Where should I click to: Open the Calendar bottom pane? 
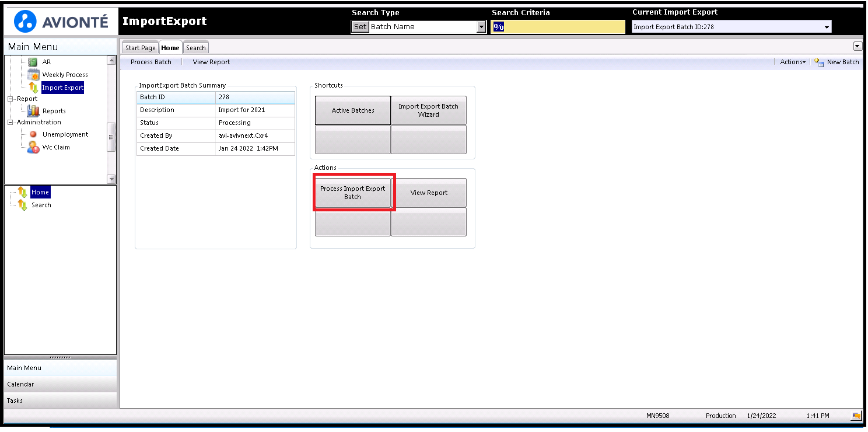(x=61, y=384)
